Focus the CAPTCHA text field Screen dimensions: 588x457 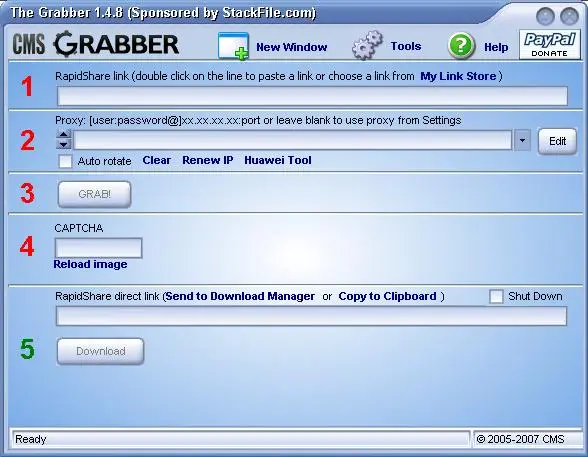click(x=99, y=248)
